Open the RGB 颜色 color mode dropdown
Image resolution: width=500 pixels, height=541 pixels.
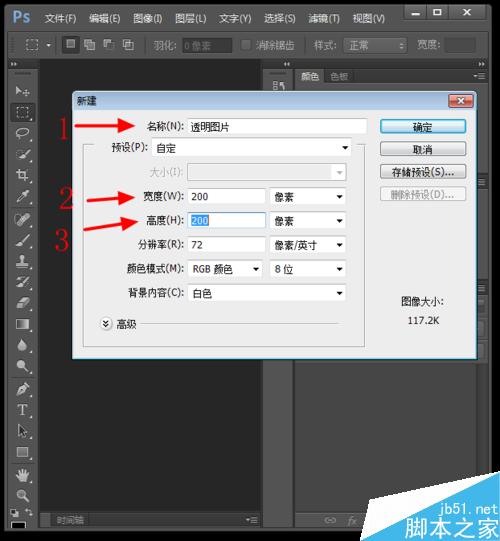pyautogui.click(x=225, y=269)
